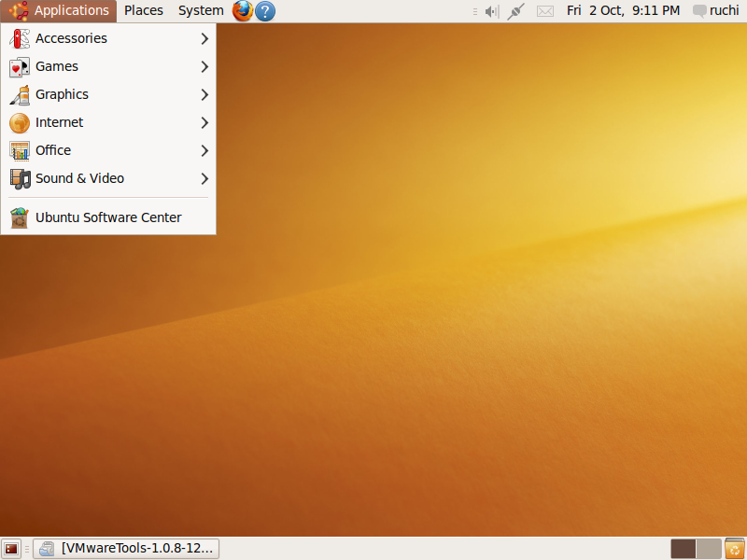Click the network connection plug icon
Image resolution: width=747 pixels, height=560 pixels.
coord(516,11)
